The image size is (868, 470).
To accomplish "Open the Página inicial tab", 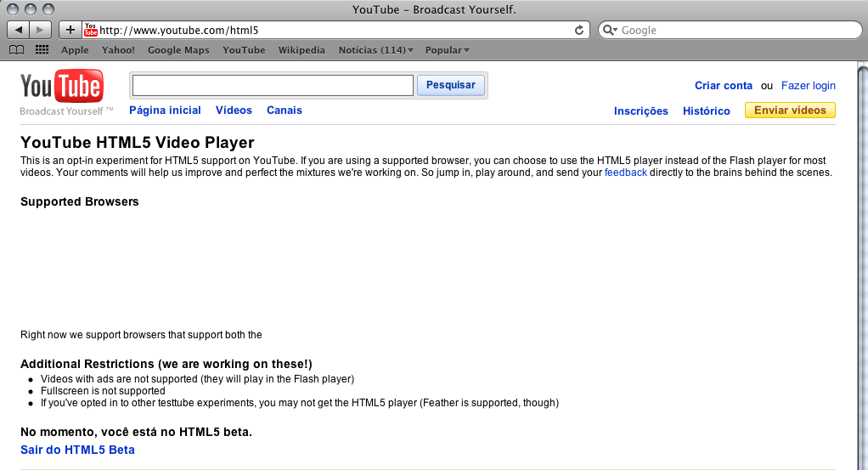I will tap(165, 110).
